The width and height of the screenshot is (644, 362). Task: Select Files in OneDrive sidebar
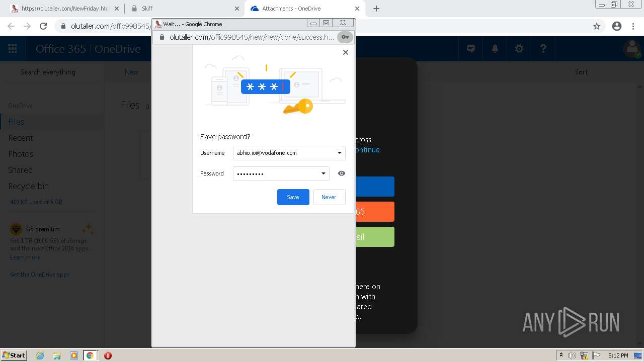(x=51, y=122)
